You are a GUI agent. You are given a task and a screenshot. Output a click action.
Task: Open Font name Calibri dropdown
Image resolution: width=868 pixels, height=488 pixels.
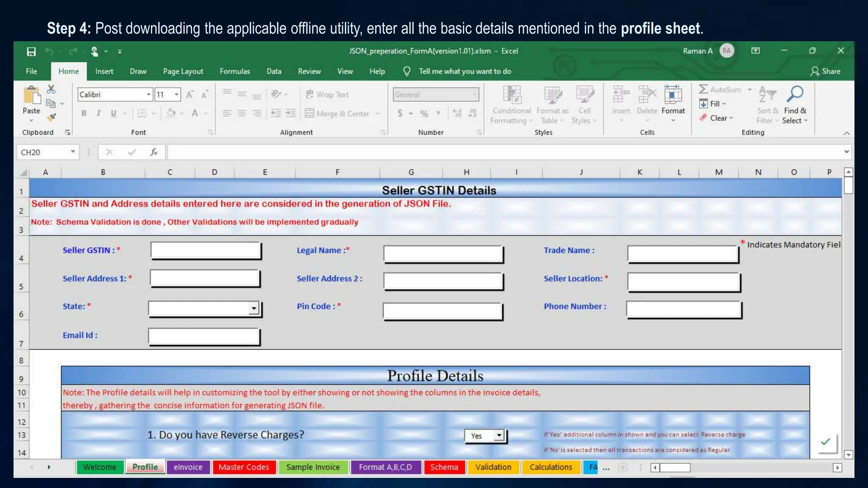(149, 94)
